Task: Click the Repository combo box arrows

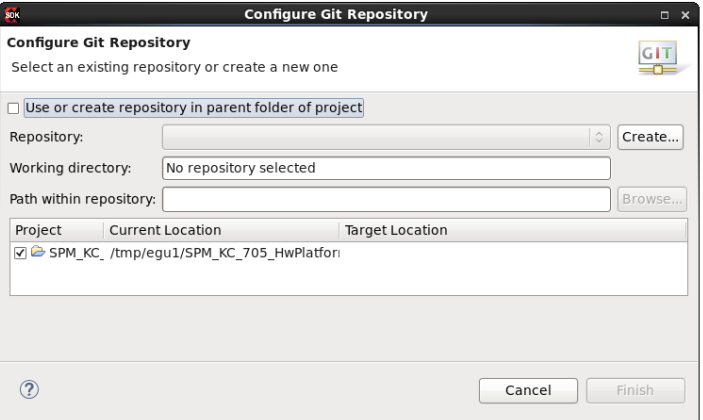Action: (599, 137)
